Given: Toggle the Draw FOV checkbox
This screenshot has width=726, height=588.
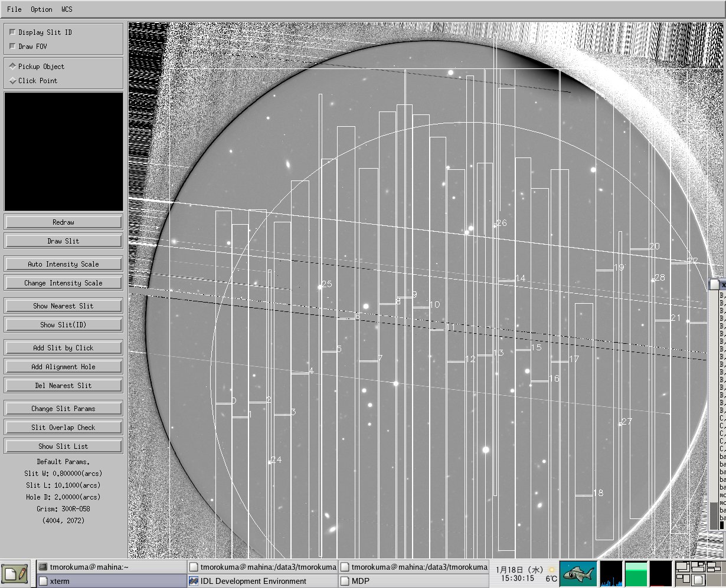Looking at the screenshot, I should click(13, 46).
